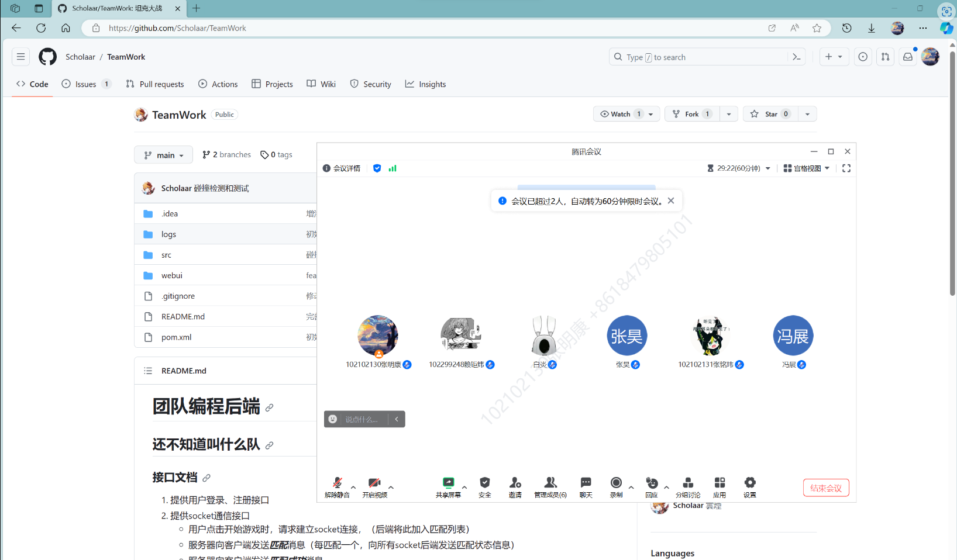Screen dimensions: 957x560
Task: Dismiss the 60-minute limit notification
Action: point(671,201)
